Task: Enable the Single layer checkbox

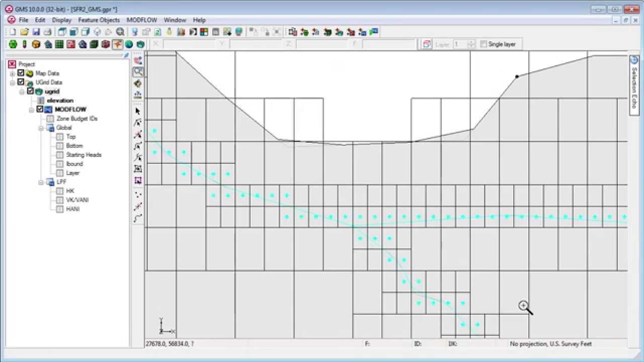Action: coord(484,44)
